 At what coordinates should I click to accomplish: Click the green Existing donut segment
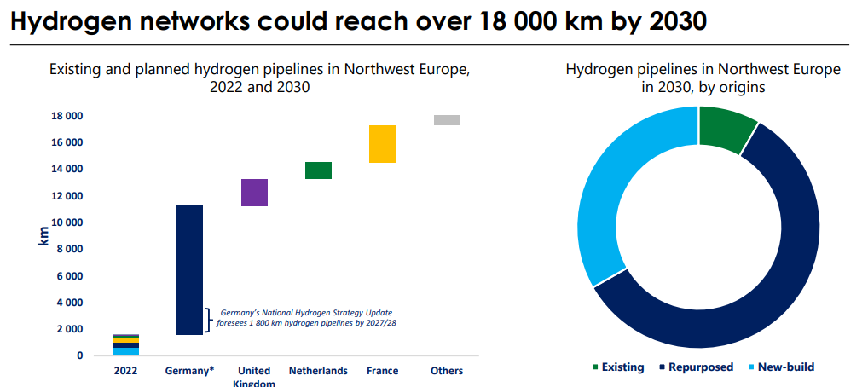pos(726,129)
